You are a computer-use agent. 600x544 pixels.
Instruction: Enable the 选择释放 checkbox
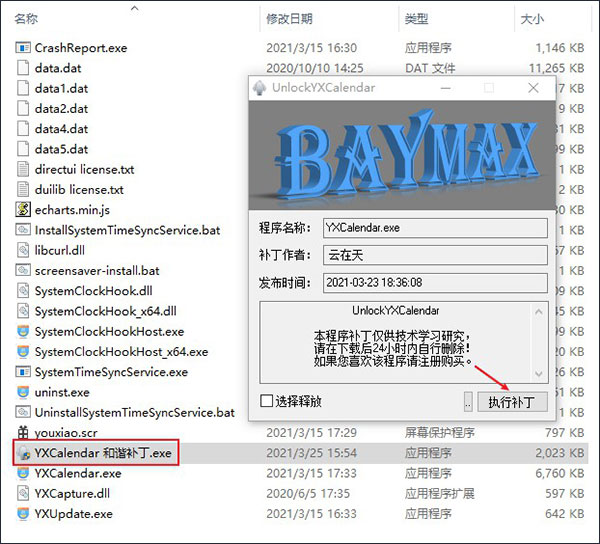click(266, 401)
